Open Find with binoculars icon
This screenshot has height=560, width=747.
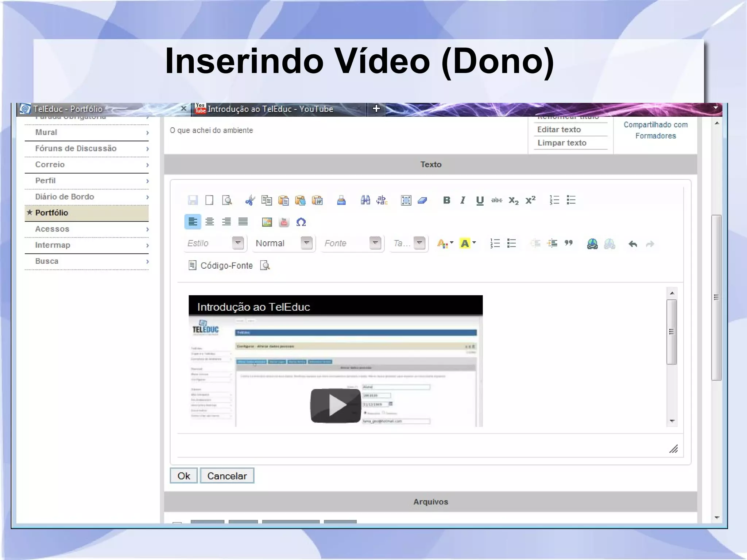365,200
